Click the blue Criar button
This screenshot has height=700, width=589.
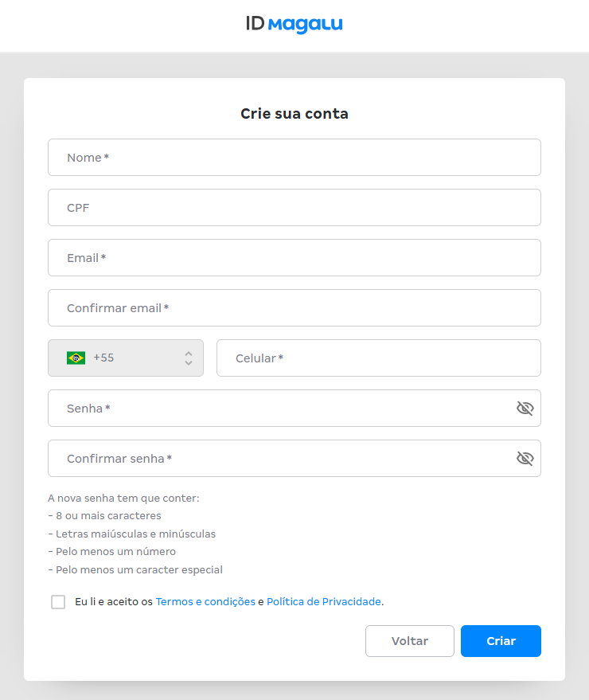click(x=501, y=641)
